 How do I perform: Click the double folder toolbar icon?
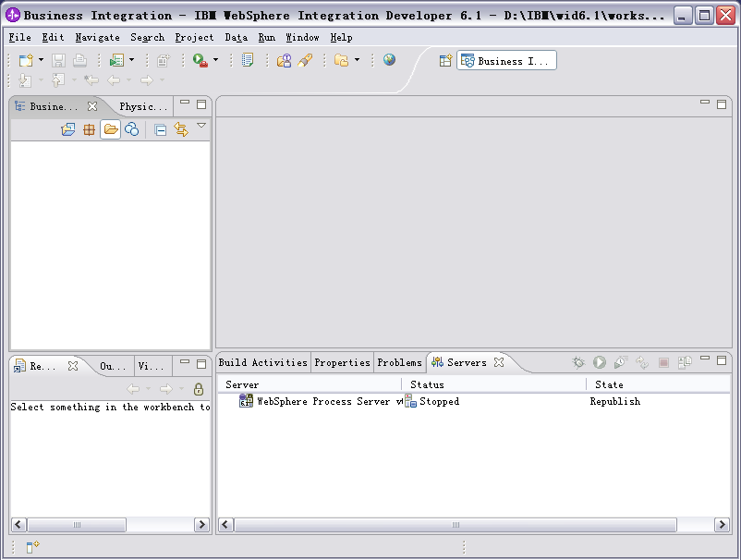341,60
